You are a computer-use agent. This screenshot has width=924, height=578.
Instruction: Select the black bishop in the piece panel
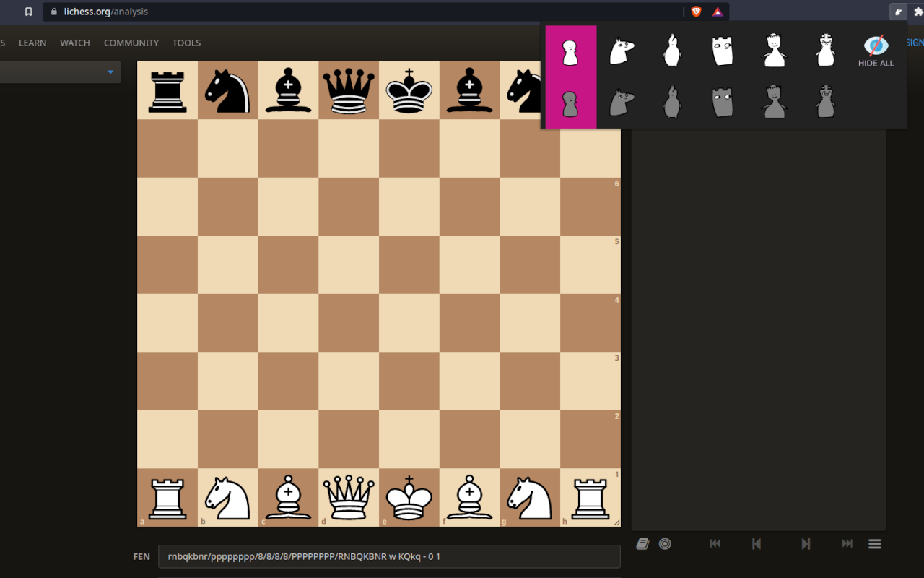click(672, 101)
